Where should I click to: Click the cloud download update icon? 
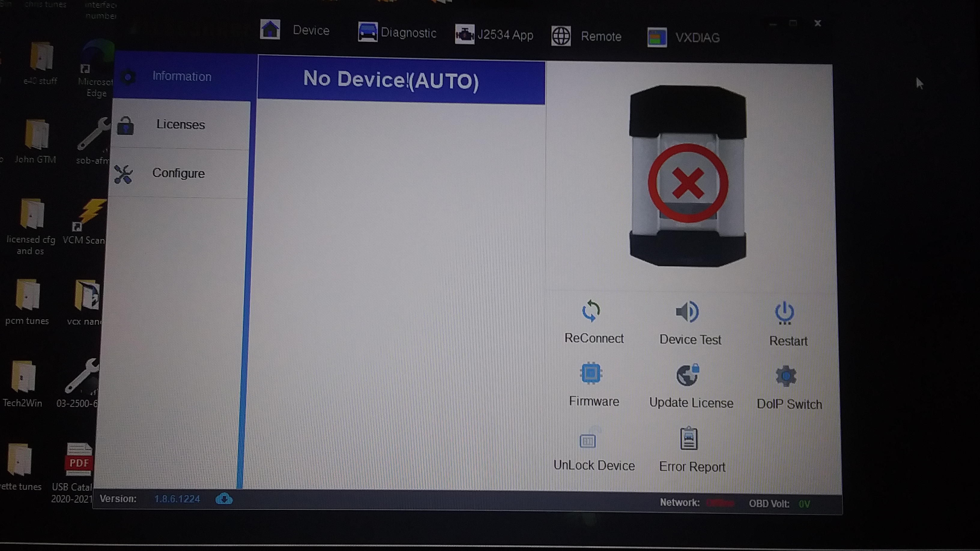point(224,498)
